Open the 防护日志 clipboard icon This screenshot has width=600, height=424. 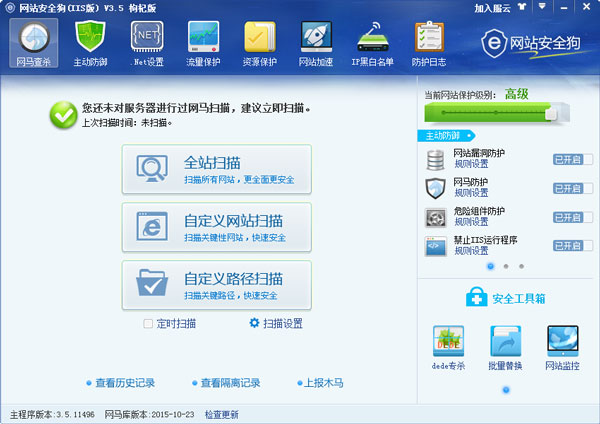click(x=429, y=37)
